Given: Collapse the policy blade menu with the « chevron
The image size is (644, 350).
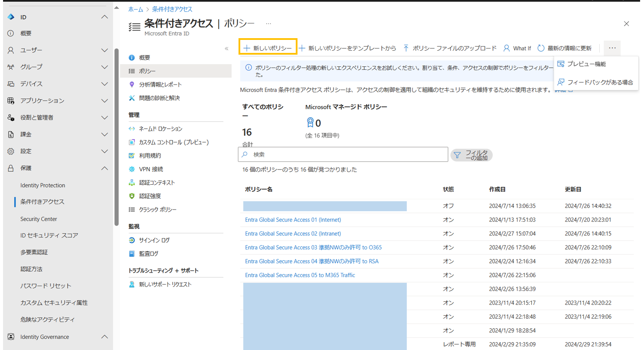Looking at the screenshot, I should point(227,49).
